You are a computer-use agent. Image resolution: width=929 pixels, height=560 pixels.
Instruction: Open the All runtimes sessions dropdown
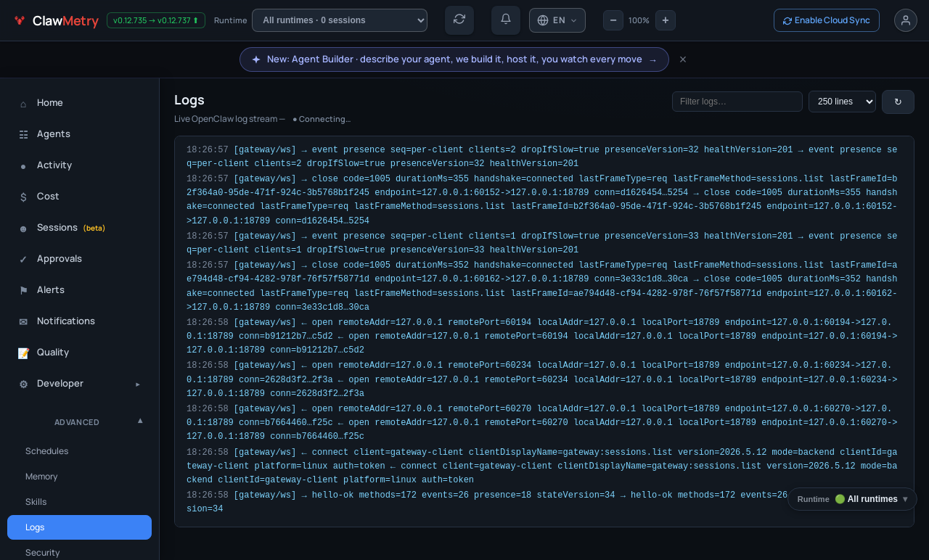tap(340, 20)
